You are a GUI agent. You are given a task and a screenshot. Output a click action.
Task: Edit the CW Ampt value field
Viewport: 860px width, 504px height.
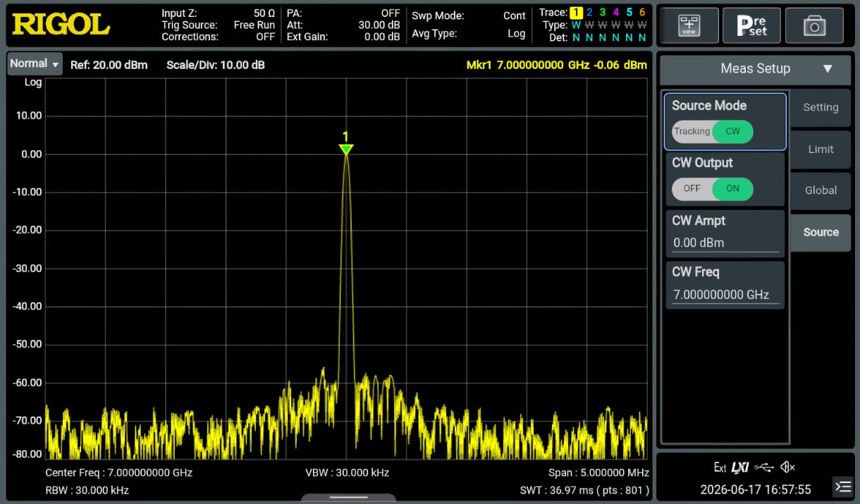coord(725,243)
